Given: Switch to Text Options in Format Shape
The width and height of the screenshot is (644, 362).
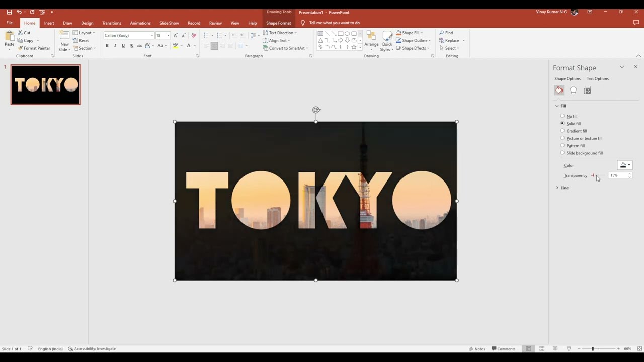Looking at the screenshot, I should 598,79.
